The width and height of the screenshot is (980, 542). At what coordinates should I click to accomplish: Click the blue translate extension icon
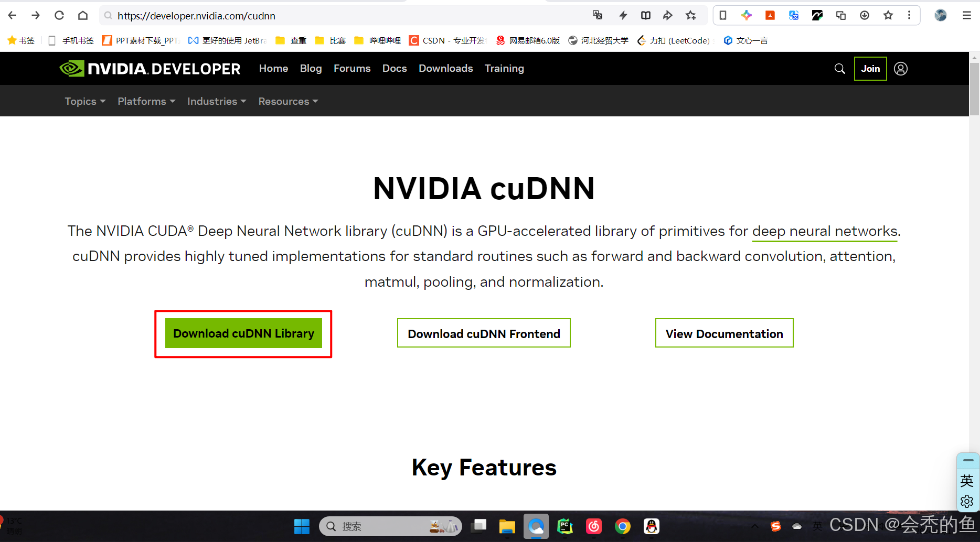click(794, 15)
